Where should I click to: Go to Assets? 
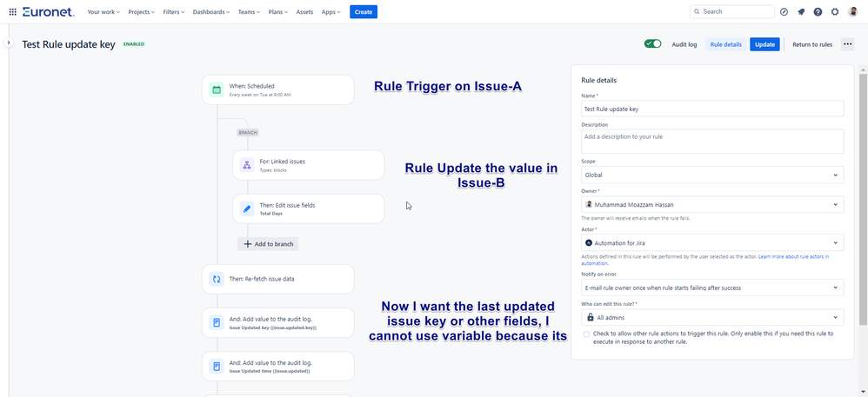[304, 11]
